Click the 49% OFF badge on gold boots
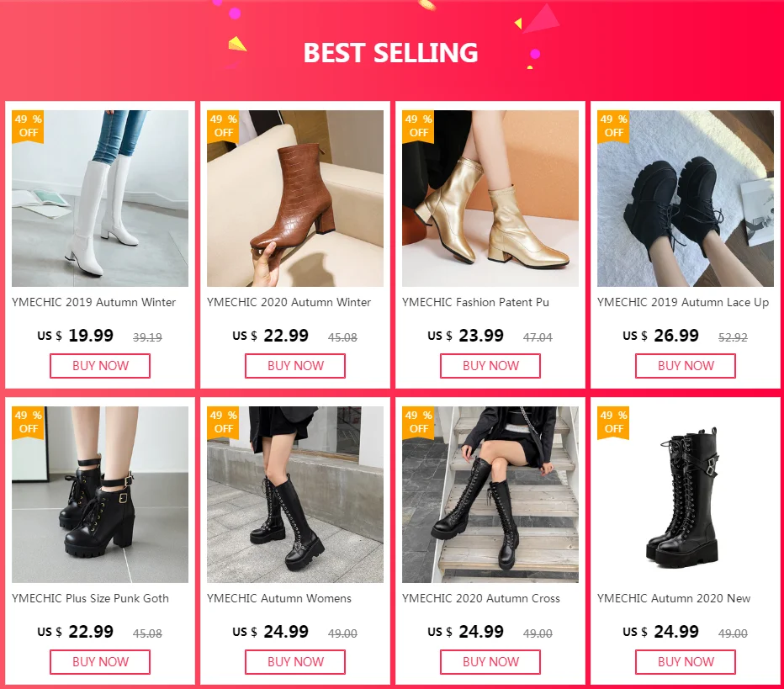The image size is (784, 689). [x=418, y=126]
